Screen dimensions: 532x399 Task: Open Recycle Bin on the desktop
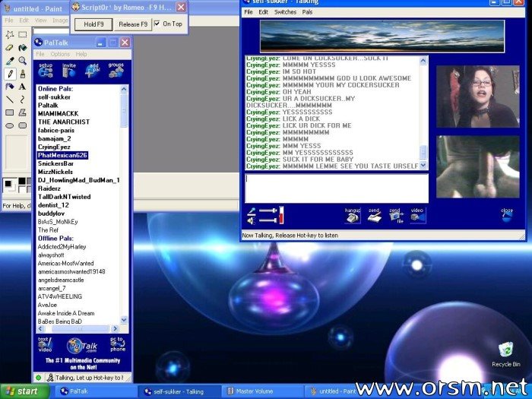point(506,355)
